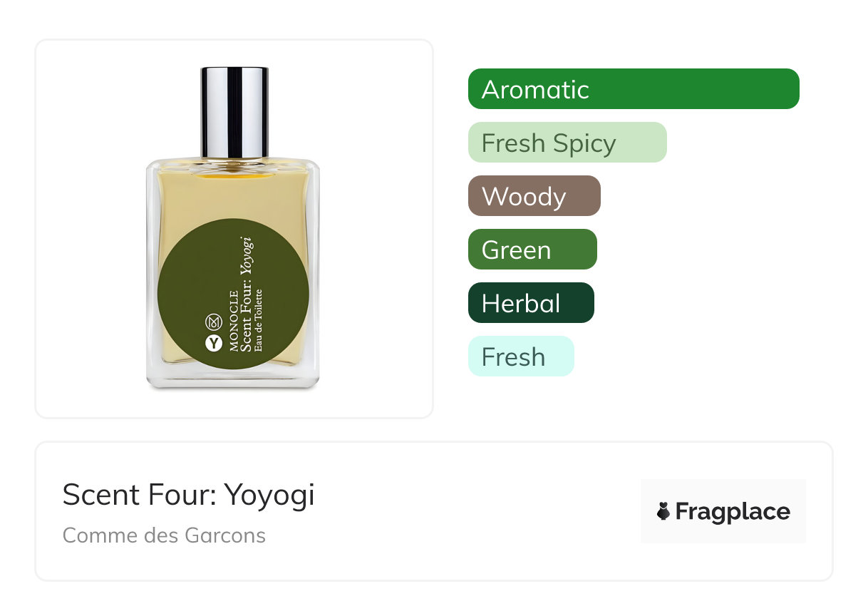Select the Fresh Spicy accord bar
This screenshot has width=868, height=616.
click(567, 143)
